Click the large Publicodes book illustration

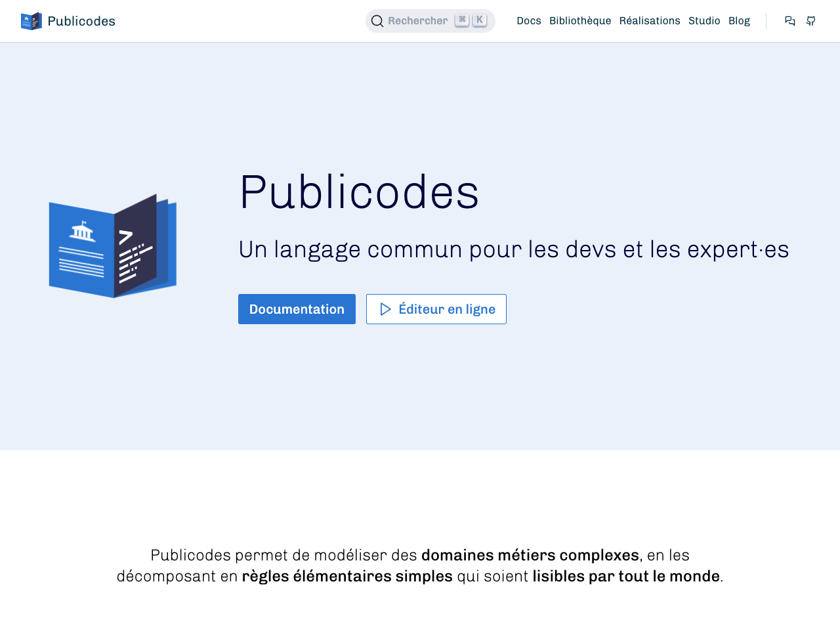[113, 246]
